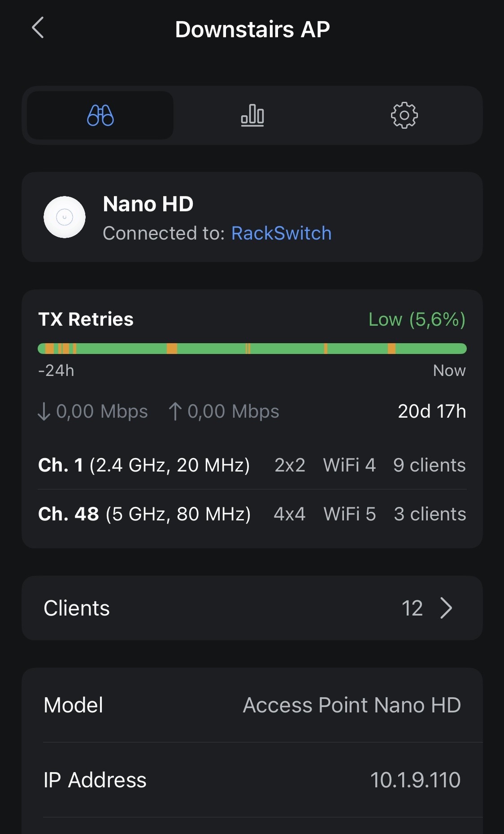
Task: Tap the 9 clients count on 2.4 GHz
Action: (429, 465)
